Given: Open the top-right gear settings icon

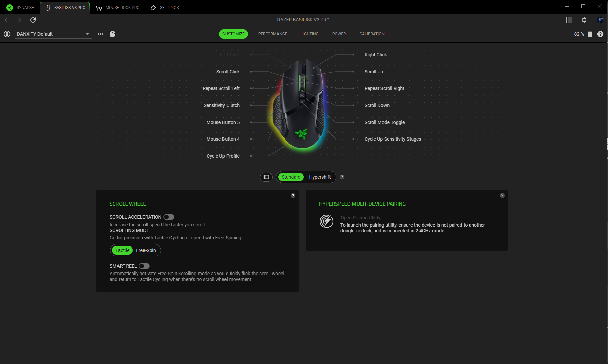Looking at the screenshot, I should (x=584, y=20).
